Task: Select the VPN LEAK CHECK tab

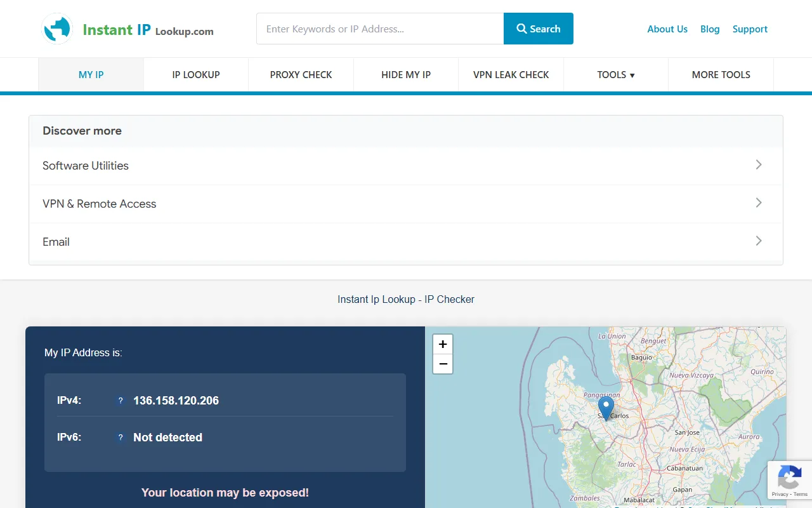Action: [x=511, y=75]
